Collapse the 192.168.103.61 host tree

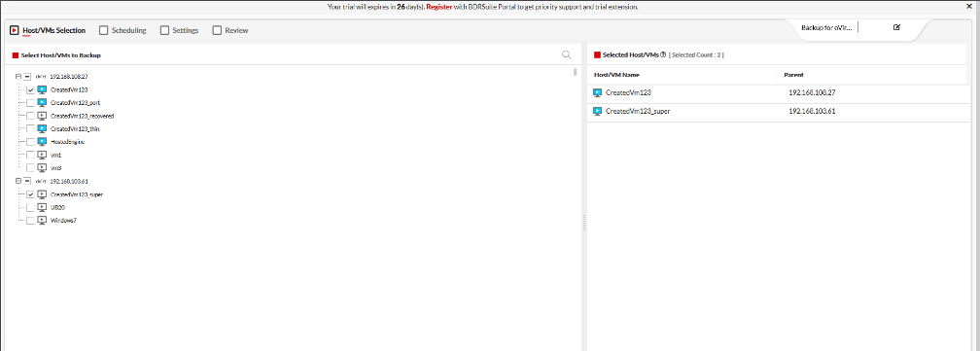[18, 181]
